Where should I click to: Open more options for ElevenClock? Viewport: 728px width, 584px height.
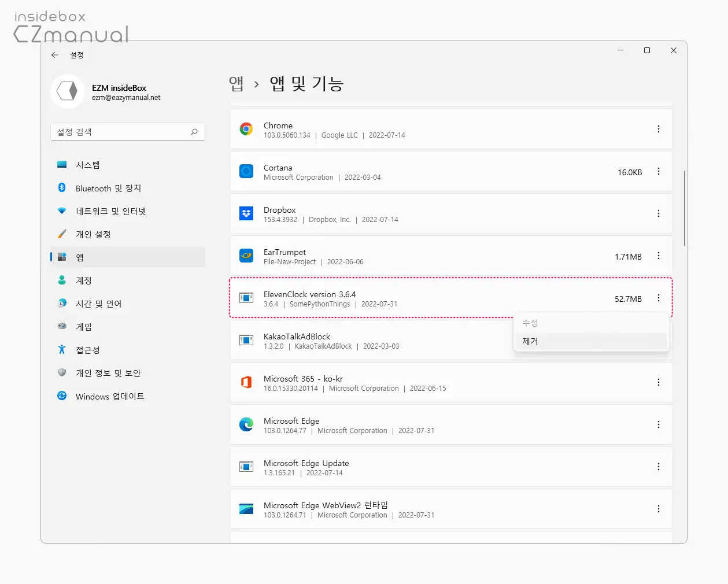pos(659,298)
